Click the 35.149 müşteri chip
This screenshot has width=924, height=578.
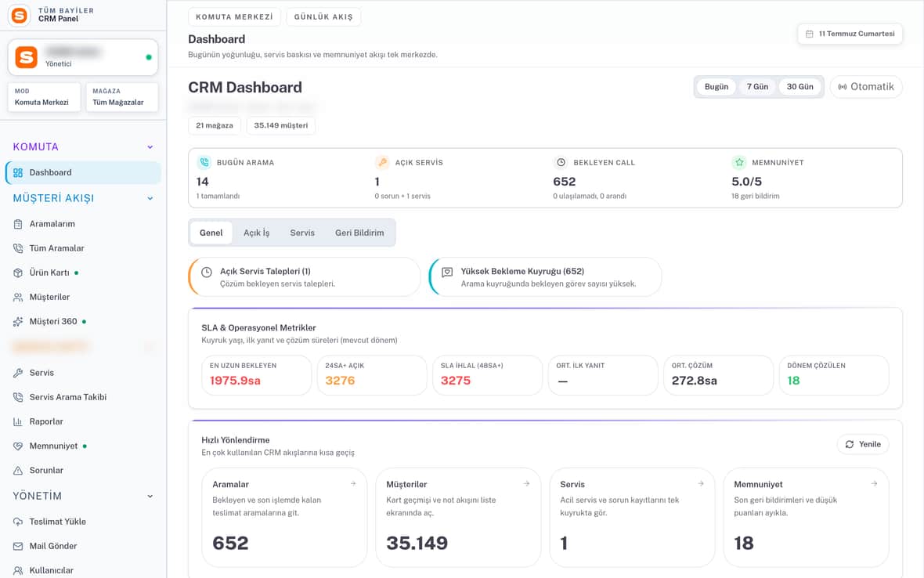(281, 125)
